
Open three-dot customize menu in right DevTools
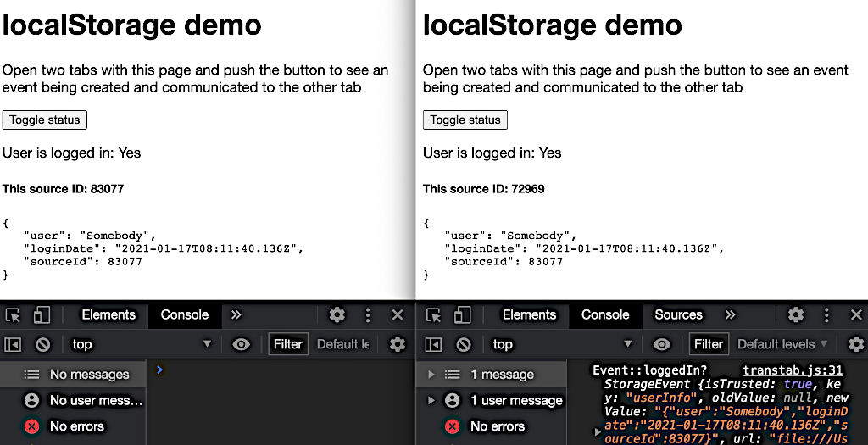coord(826,315)
